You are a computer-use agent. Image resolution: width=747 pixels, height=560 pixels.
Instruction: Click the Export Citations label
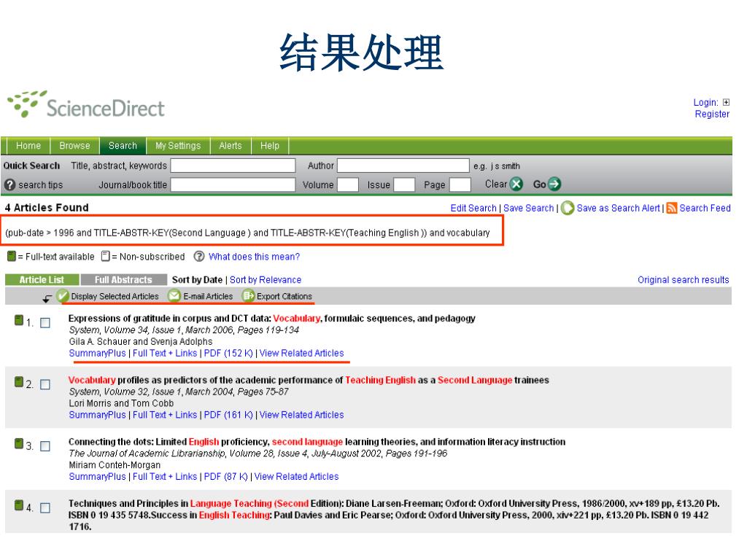(x=285, y=297)
